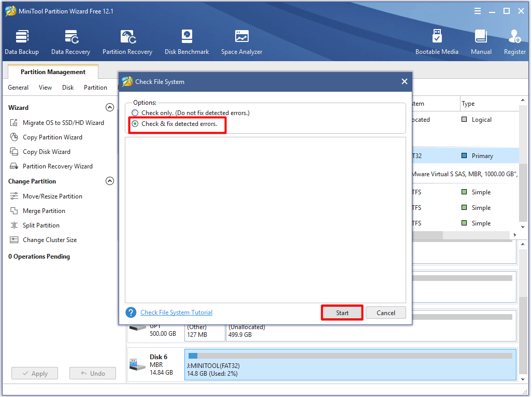Select the J:MINITOOL(FAT32) partition bar
This screenshot has height=397, width=532.
click(x=350, y=364)
